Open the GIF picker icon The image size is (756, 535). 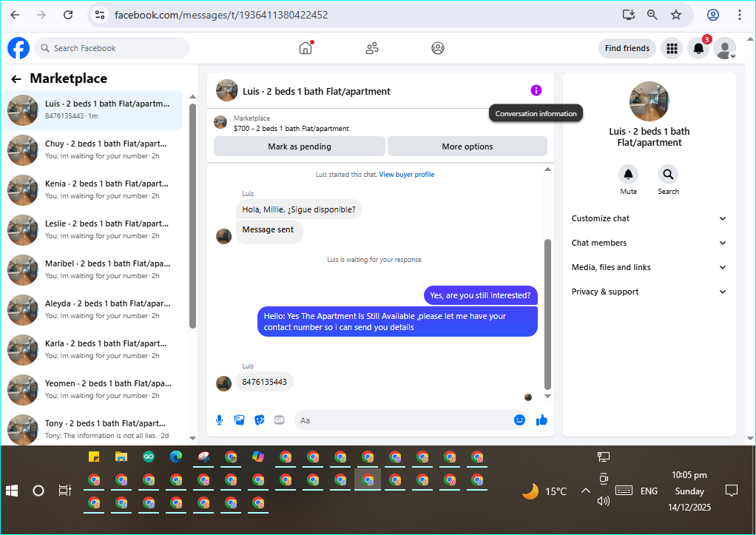[x=279, y=420]
